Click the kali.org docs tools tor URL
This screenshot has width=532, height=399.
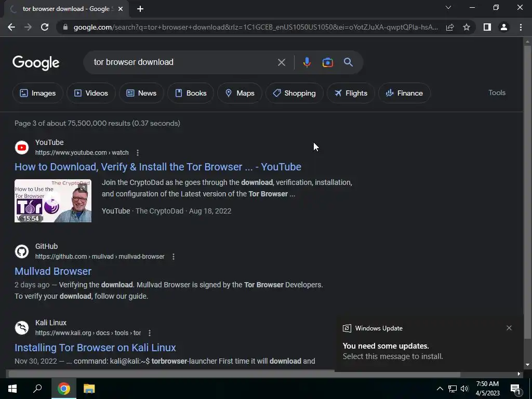[x=88, y=333]
